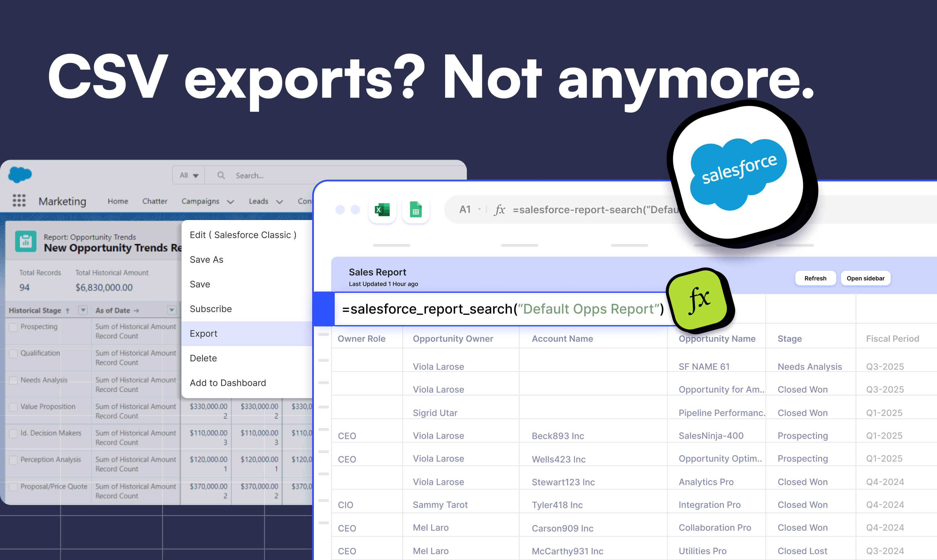The image size is (937, 560).
Task: Sort by Historical Stage arrow
Action: click(x=68, y=311)
